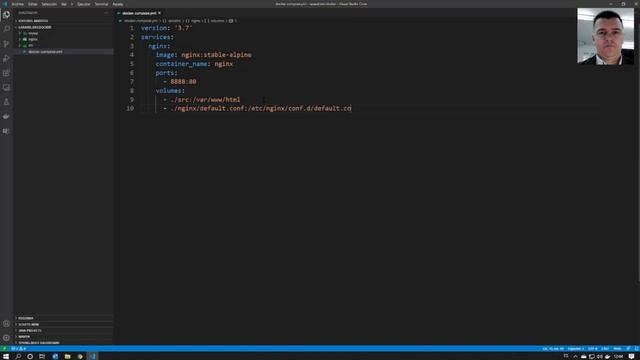640x360 pixels.
Task: Open the Remote Explorer view
Action: (6, 87)
